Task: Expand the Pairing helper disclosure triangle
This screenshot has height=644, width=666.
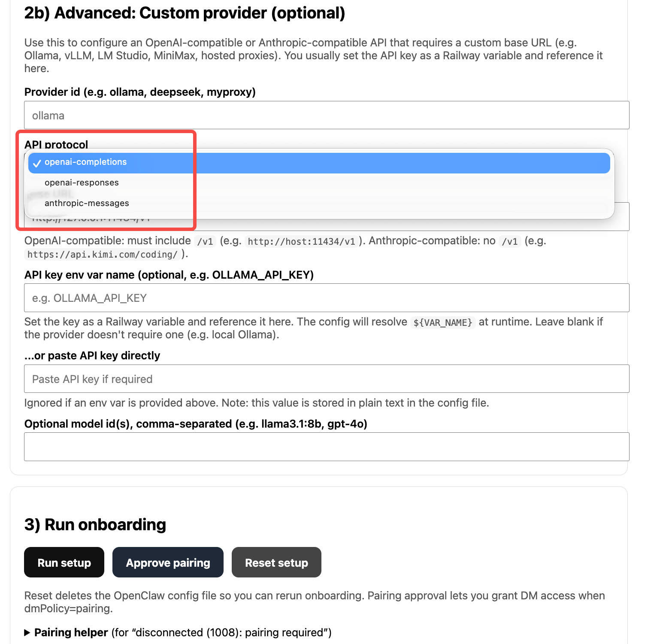Action: coord(27,632)
